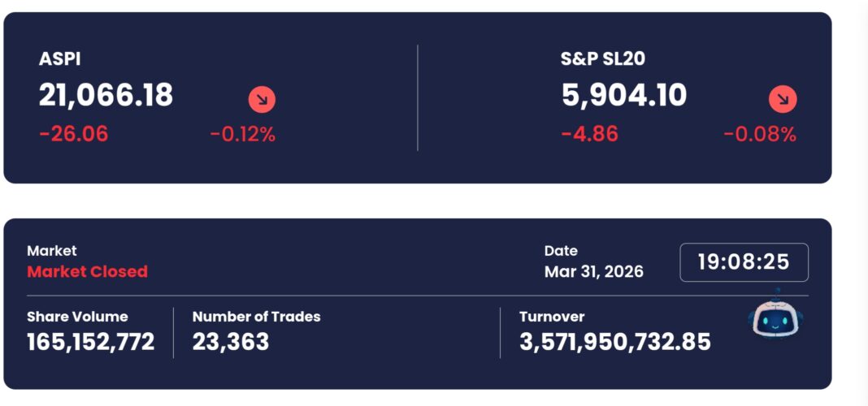Click the Turnover label

[x=552, y=317]
